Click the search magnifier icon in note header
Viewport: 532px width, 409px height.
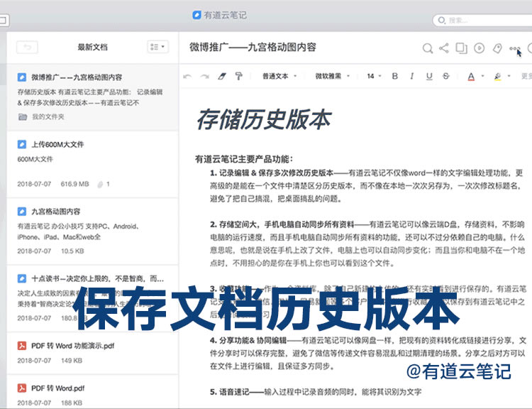[x=428, y=48]
